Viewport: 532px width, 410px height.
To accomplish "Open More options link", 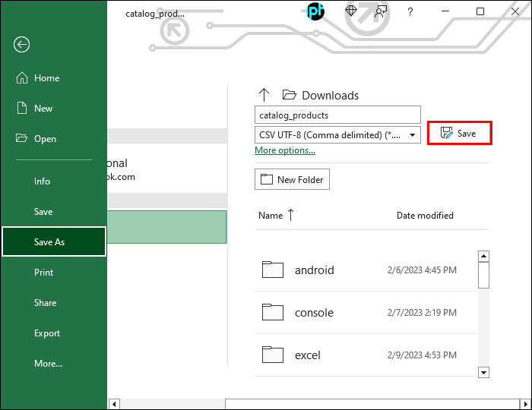I will pyautogui.click(x=285, y=150).
